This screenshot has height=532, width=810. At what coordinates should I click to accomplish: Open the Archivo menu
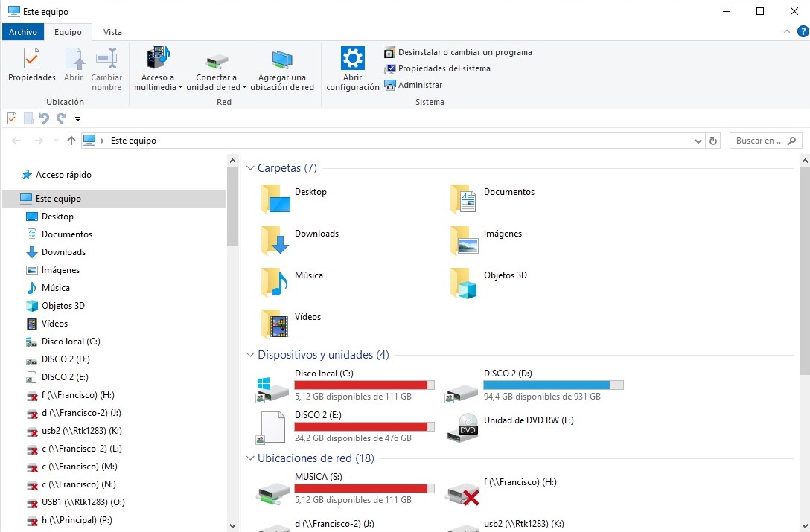tap(23, 32)
